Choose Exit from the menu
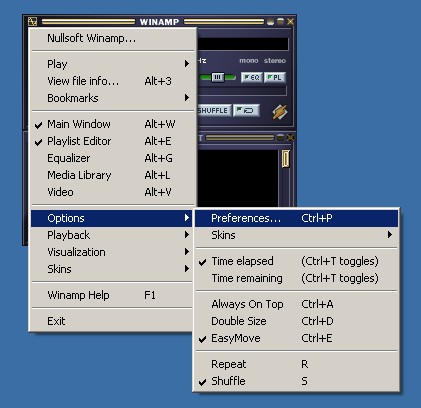This screenshot has height=408, width=421. coord(112,321)
